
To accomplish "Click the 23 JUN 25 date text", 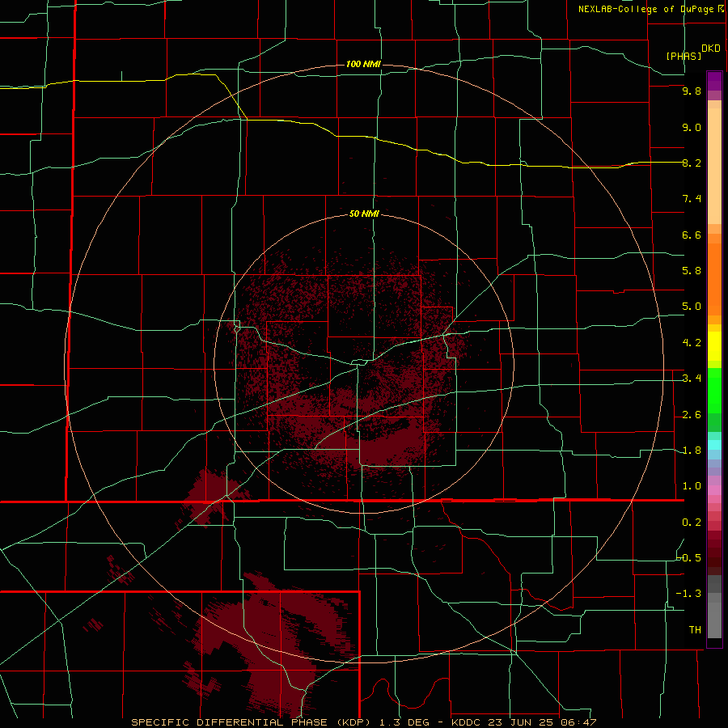I will 519,722.
